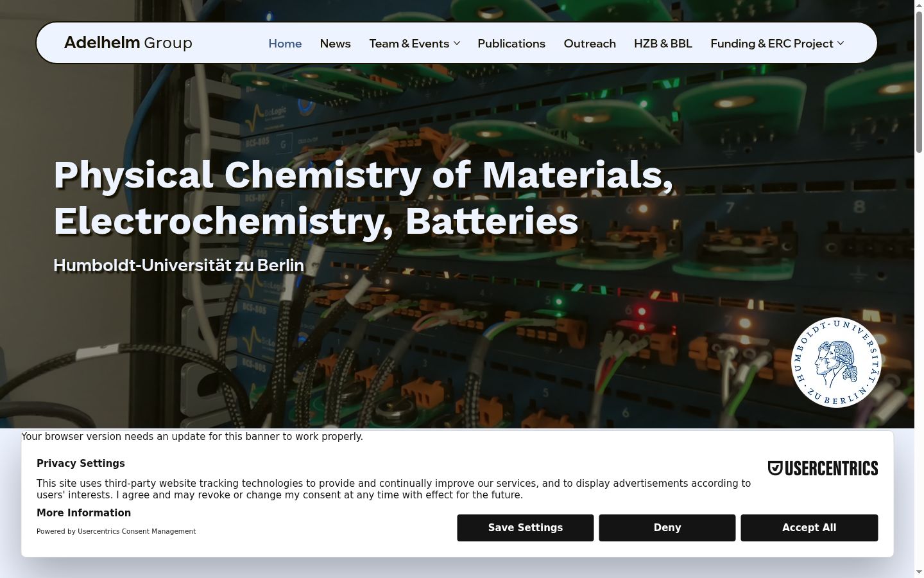Click the Adelhelm Group site title
This screenshot has width=924, height=578.
click(x=128, y=42)
